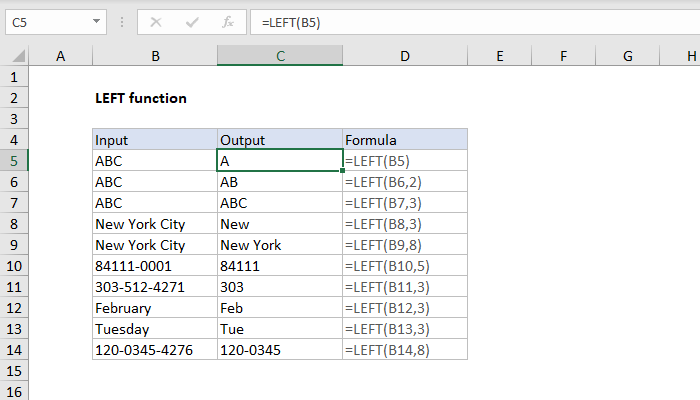Viewport: 700px width, 400px height.
Task: Click the fill handle of cell C5
Action: pos(342,171)
